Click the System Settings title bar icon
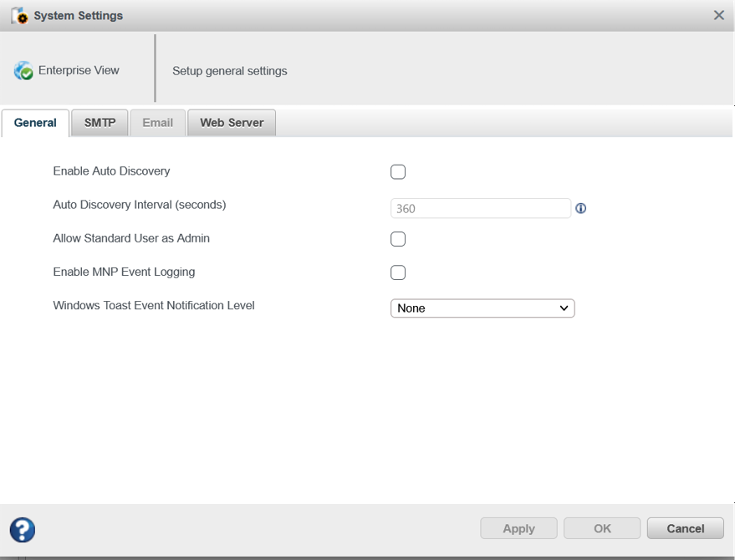The height and width of the screenshot is (560, 735). [x=19, y=16]
